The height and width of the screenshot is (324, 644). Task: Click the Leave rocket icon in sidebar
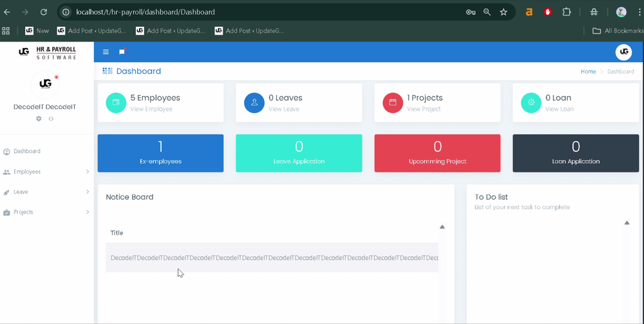click(x=6, y=192)
